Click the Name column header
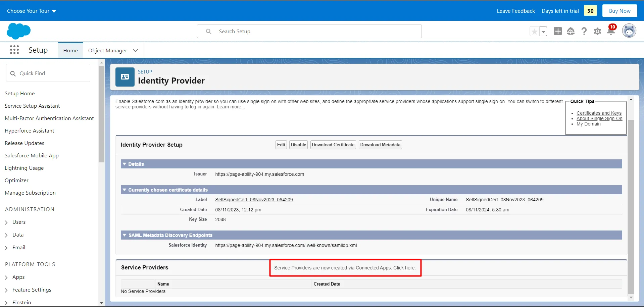The width and height of the screenshot is (644, 307). click(x=163, y=284)
